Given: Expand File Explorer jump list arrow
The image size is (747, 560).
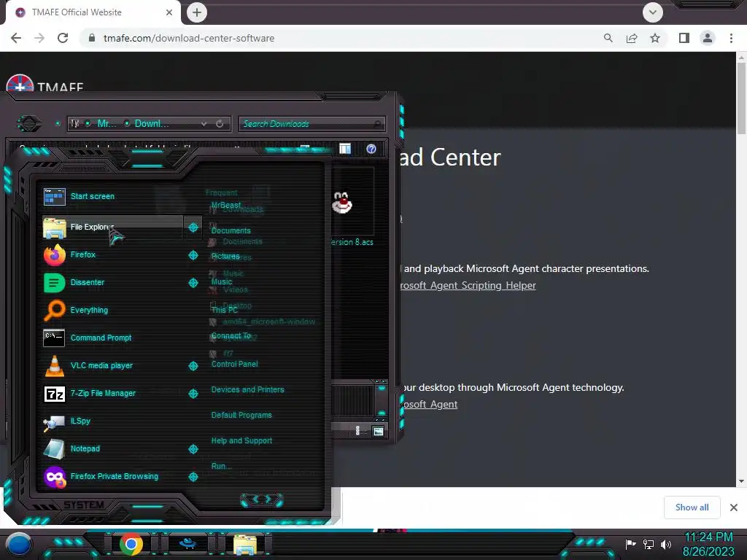Looking at the screenshot, I should pyautogui.click(x=193, y=227).
